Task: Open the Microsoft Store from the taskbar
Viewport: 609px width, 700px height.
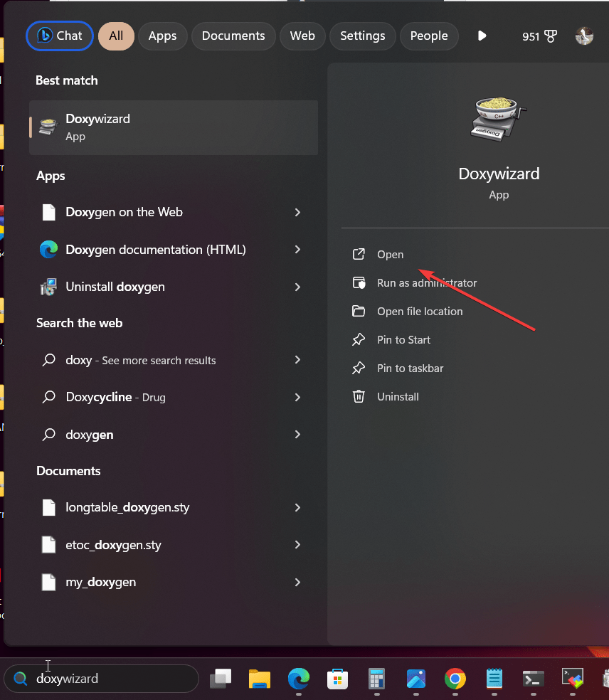Action: coord(337,679)
